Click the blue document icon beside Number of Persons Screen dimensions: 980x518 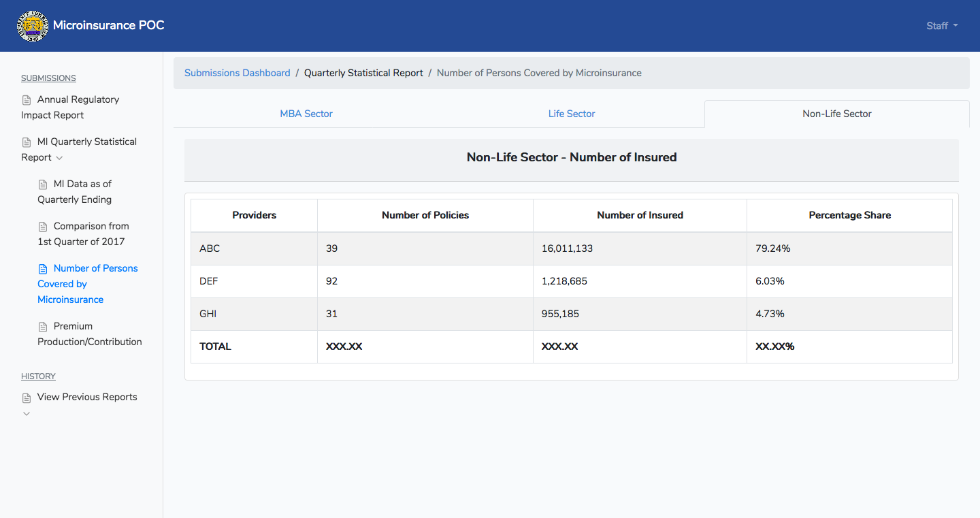[43, 269]
